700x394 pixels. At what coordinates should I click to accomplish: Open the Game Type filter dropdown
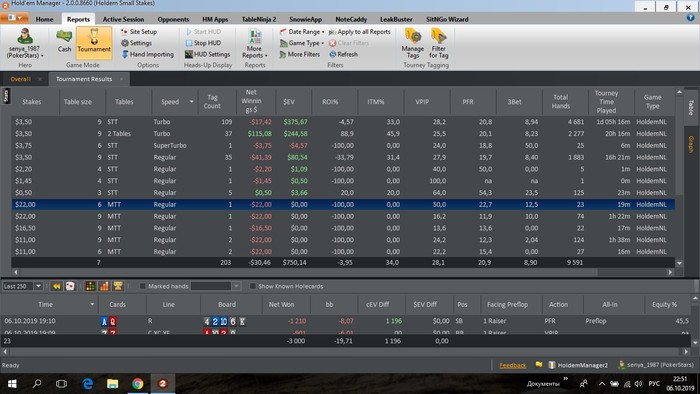click(x=302, y=43)
